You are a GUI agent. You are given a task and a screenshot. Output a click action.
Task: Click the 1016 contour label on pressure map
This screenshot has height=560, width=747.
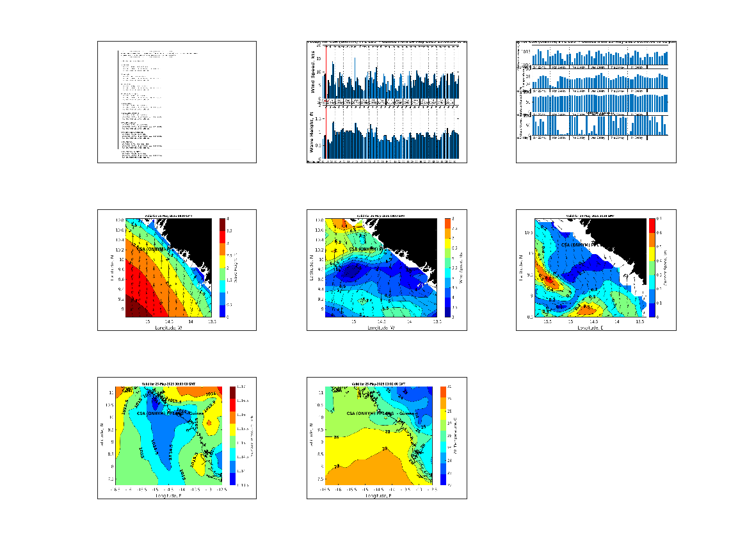(211, 394)
